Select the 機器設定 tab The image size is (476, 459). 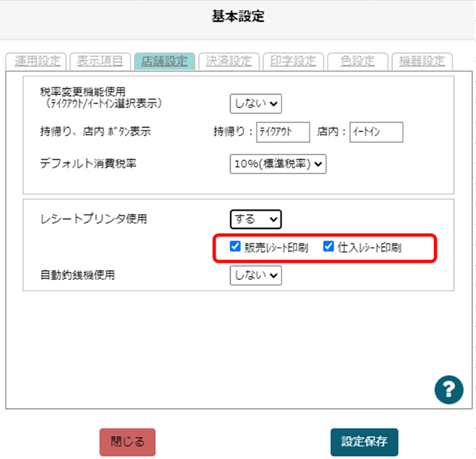coord(422,61)
